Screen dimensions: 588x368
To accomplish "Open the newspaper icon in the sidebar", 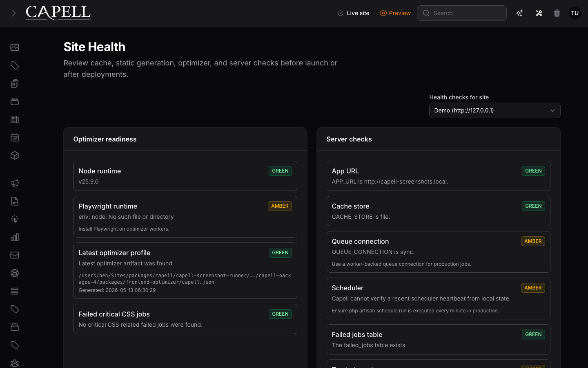I will tap(15, 119).
